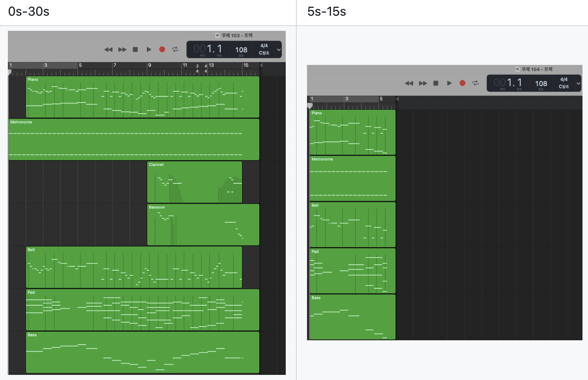588x380 pixels.
Task: Click the 108 tempo value in 무제 104
Action: [541, 83]
